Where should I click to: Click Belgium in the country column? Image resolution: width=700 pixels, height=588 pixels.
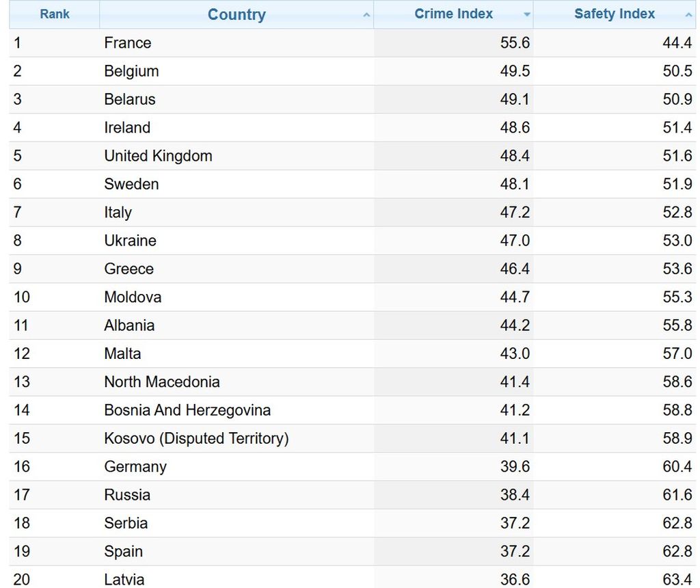[131, 71]
